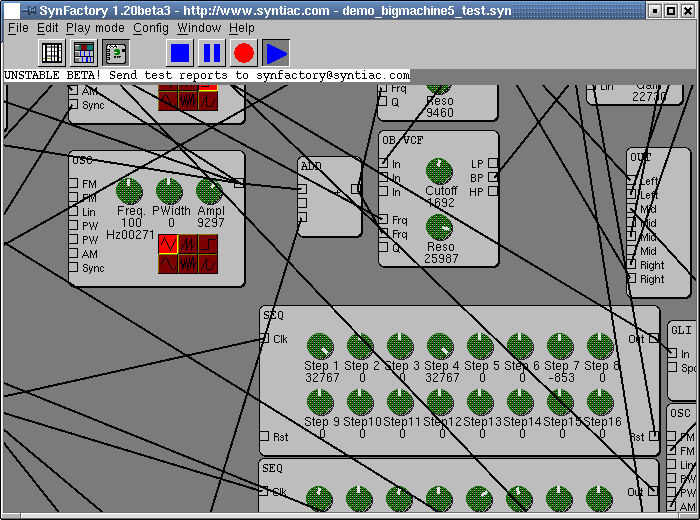
Task: Click the Step 9 knob in SEQ
Action: coord(320,402)
